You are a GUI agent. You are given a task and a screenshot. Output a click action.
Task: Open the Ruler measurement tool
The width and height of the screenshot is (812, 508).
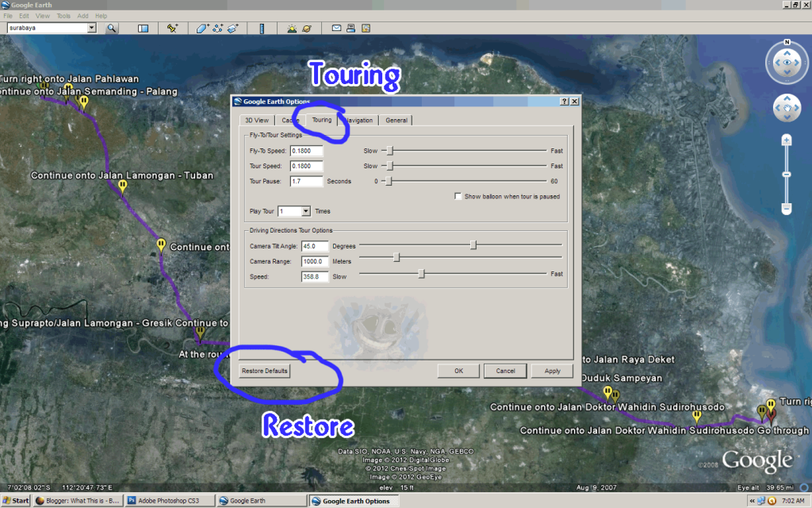(x=262, y=28)
